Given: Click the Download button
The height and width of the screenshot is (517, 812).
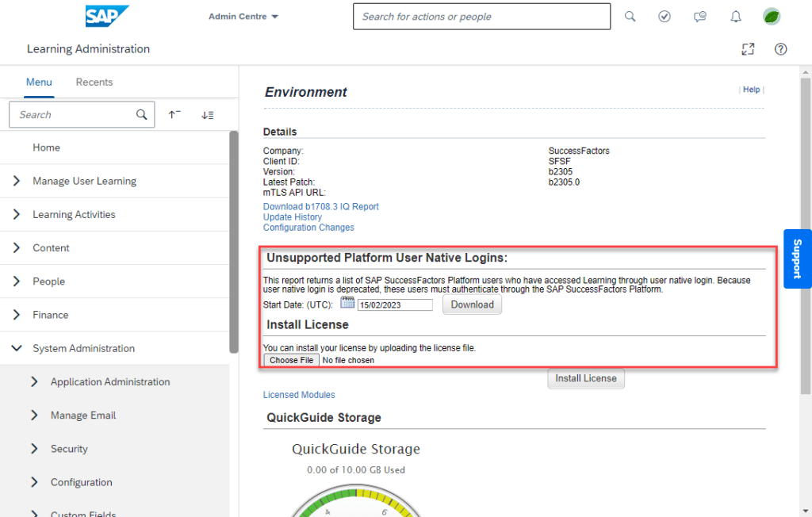Looking at the screenshot, I should [472, 304].
